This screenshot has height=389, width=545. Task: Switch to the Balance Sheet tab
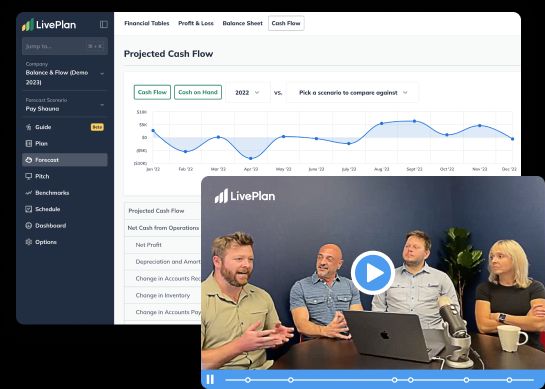(x=242, y=23)
